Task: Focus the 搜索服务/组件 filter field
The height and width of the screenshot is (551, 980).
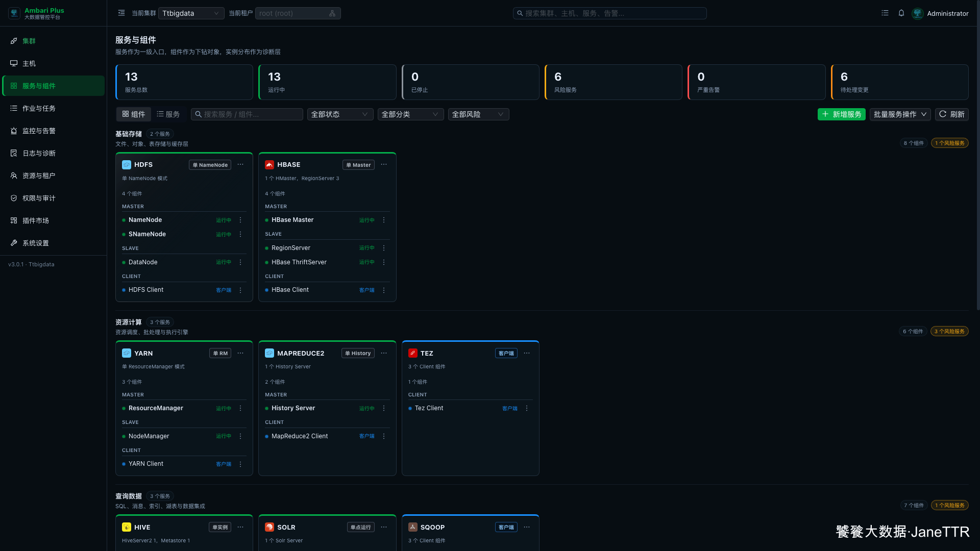Action: coord(247,114)
